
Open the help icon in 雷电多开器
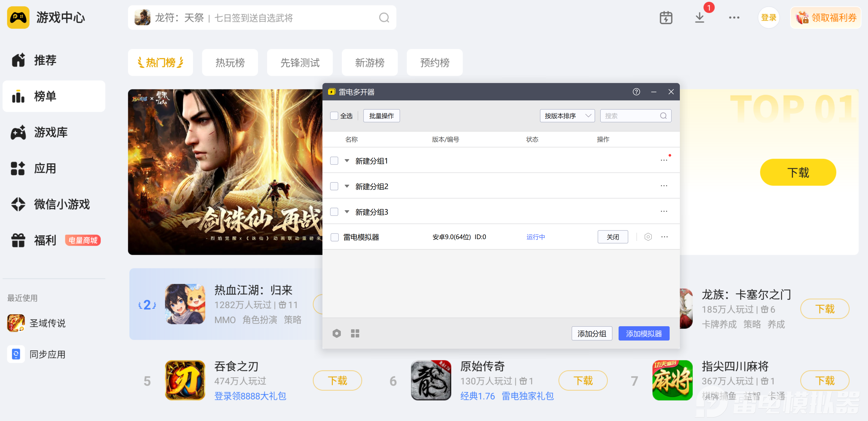point(636,92)
